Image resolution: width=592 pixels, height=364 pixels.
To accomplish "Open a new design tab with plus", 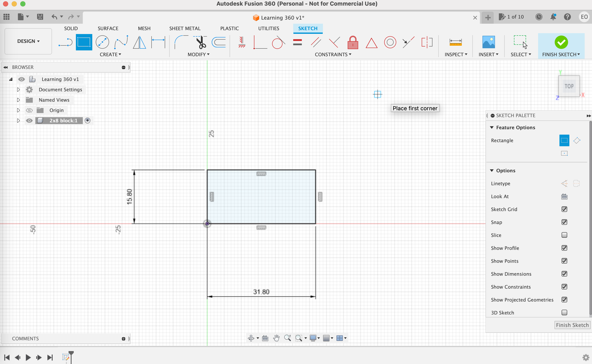I will 488,18.
